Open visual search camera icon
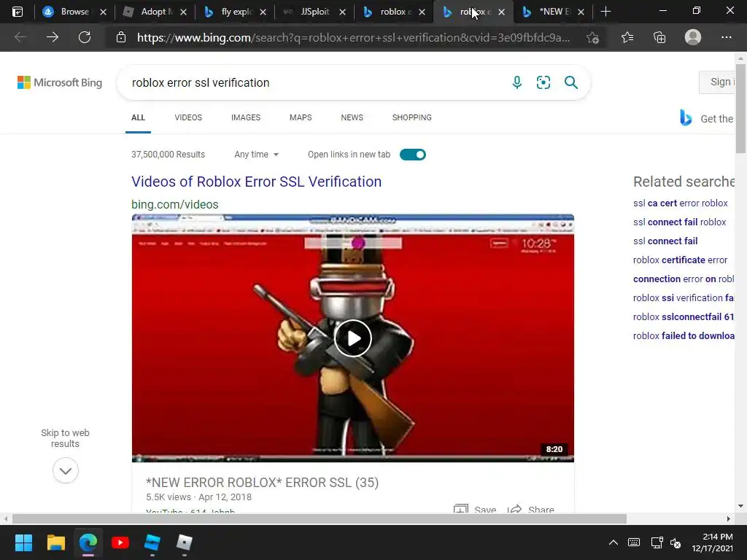Screen dimensions: 747x560 543,82
